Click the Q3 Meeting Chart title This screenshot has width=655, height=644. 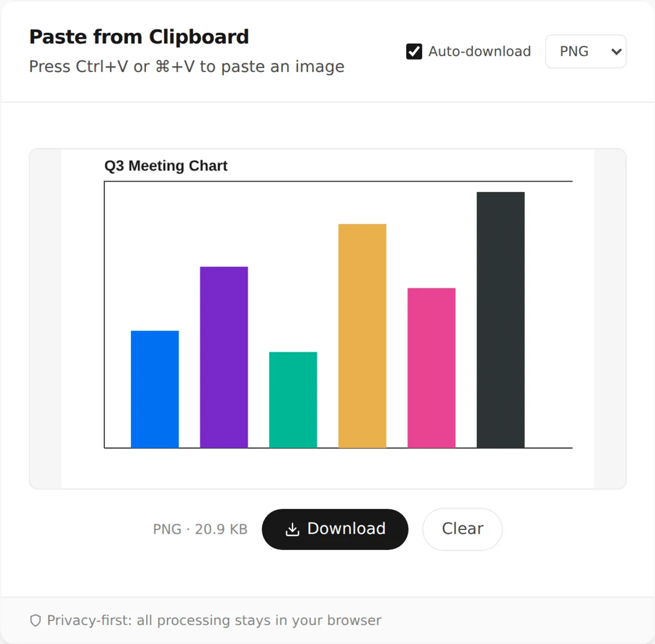pyautogui.click(x=166, y=166)
